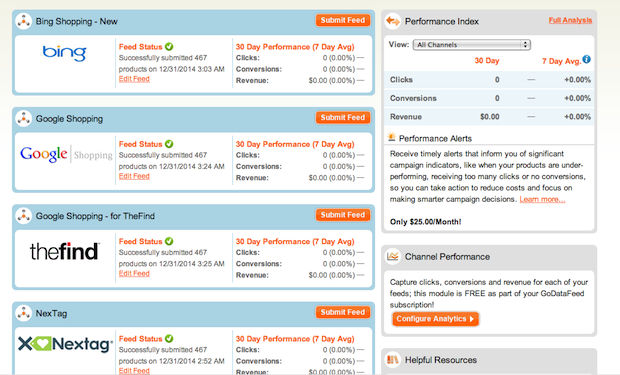Submit the Google Shopping - for TheFind feed
Image resolution: width=620 pixels, height=375 pixels.
pos(343,215)
